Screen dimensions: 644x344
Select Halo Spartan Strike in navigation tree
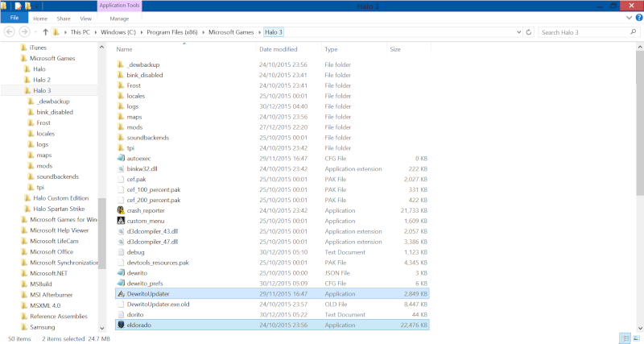[x=59, y=209]
